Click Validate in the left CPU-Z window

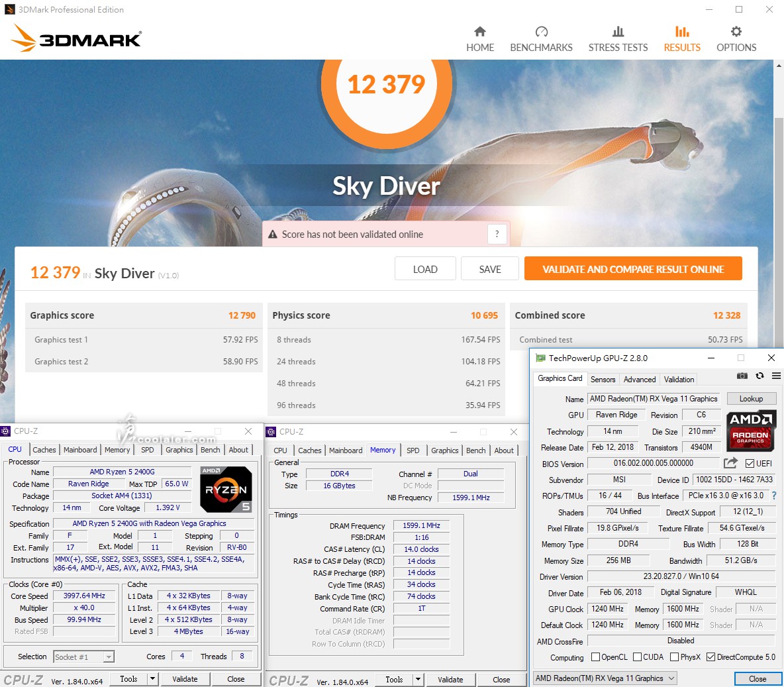point(185,679)
